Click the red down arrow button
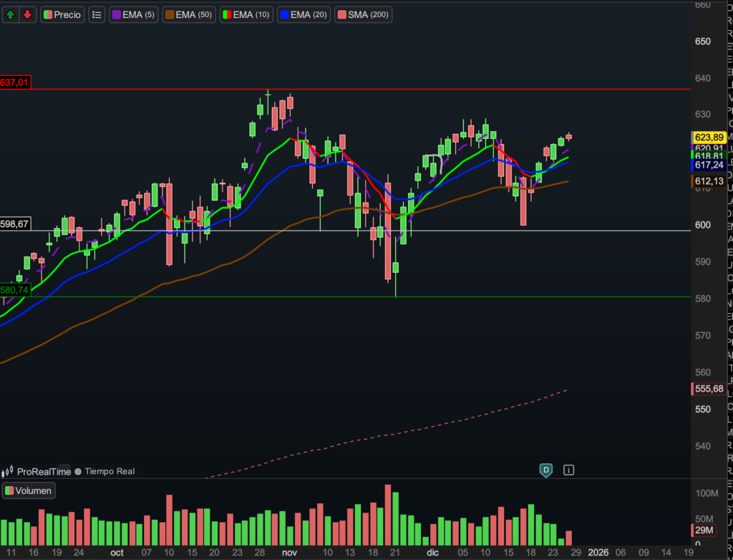 [x=27, y=14]
